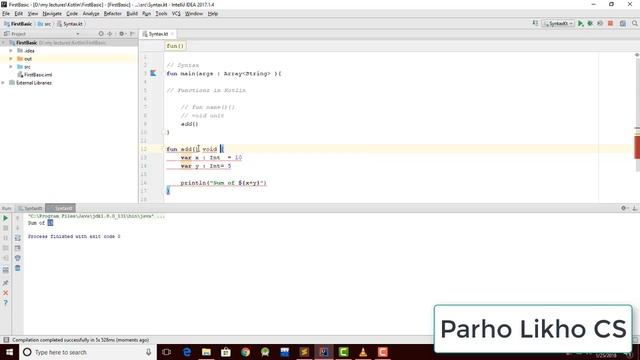Click src in the navigation breadcrumb

[44, 24]
